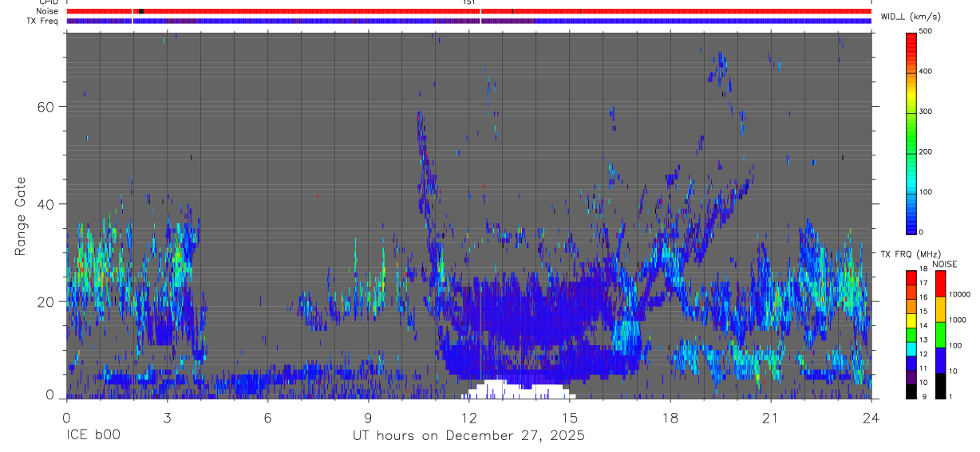Click the spectral width color scale bar

pos(912,132)
